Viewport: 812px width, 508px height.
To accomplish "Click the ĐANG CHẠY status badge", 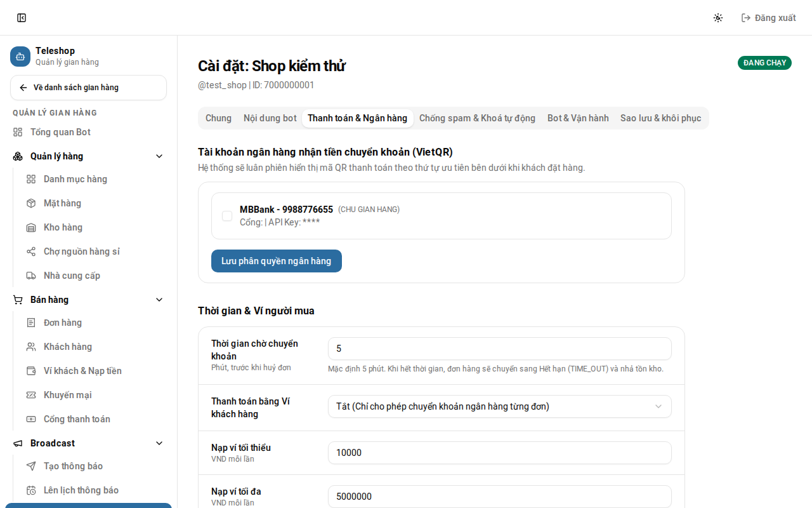I will [x=764, y=63].
